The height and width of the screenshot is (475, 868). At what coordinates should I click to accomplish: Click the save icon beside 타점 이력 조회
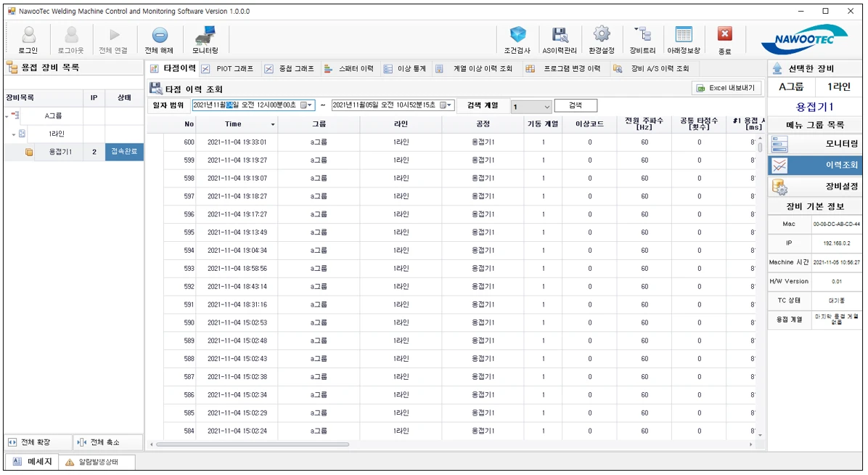click(x=156, y=88)
